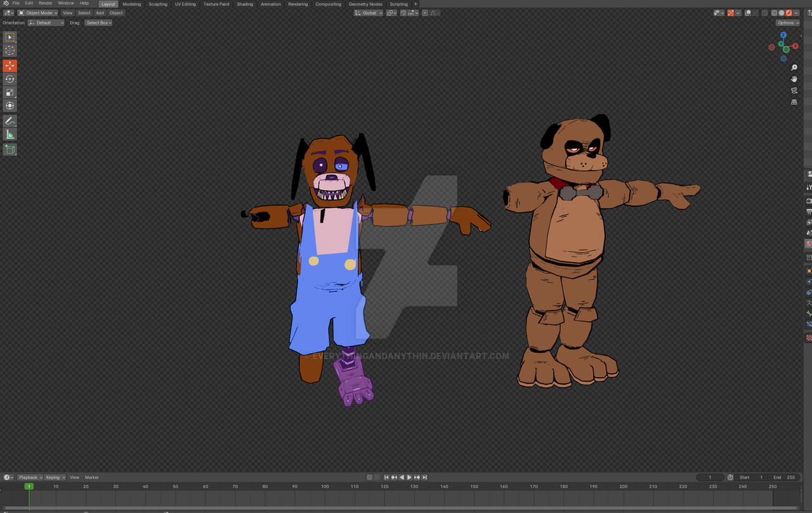Jump to previous keyframe

(394, 477)
